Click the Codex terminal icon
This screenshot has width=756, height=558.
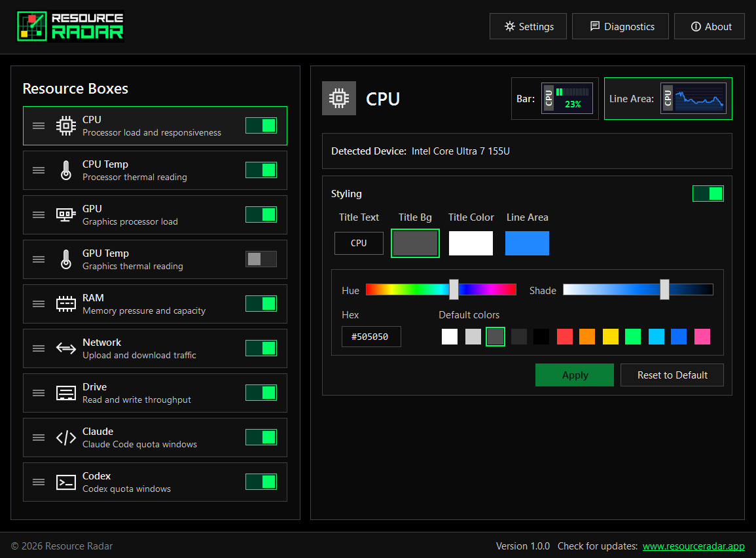66,482
